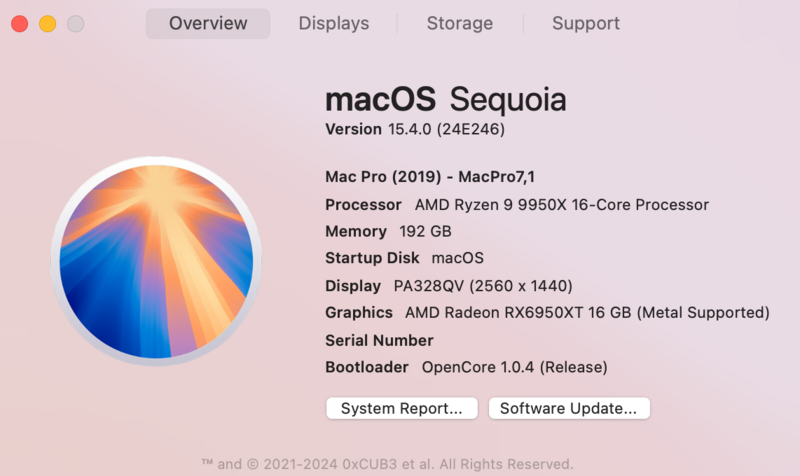The image size is (800, 476).
Task: Minimize the window with yellow button
Action: click(x=47, y=24)
